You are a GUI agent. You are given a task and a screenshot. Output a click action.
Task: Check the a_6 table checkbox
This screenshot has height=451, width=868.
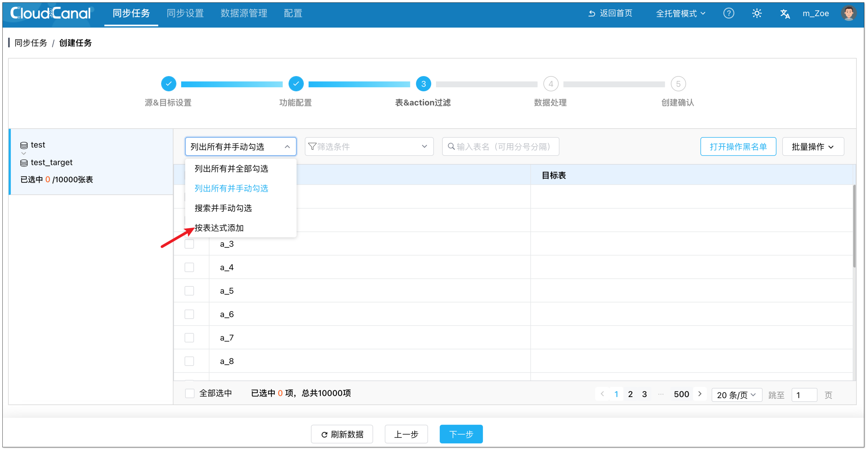189,314
